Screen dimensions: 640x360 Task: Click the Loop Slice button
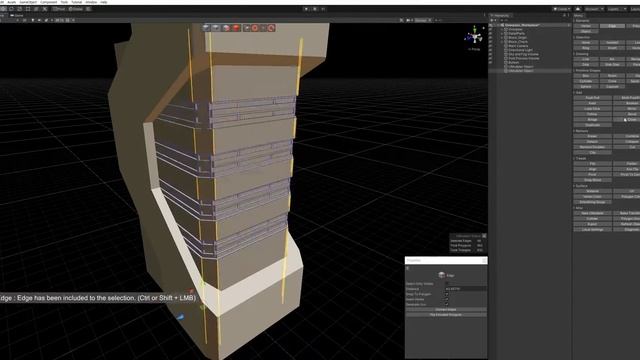[x=593, y=109]
